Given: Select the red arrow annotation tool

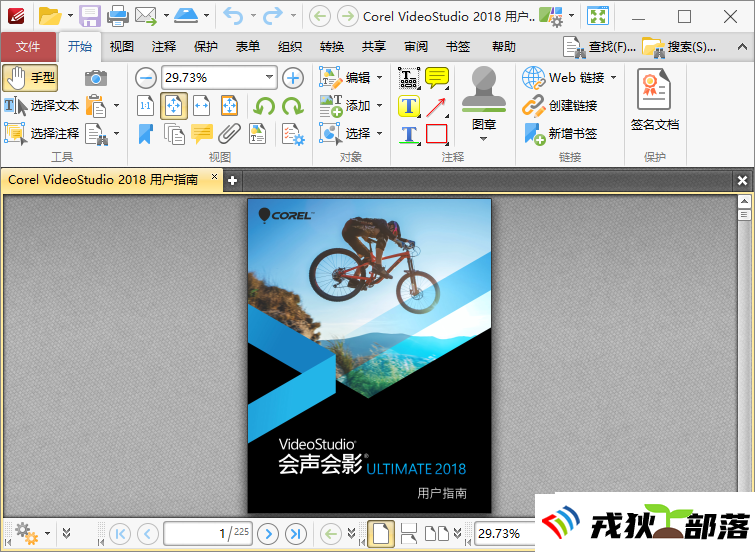Looking at the screenshot, I should [437, 106].
